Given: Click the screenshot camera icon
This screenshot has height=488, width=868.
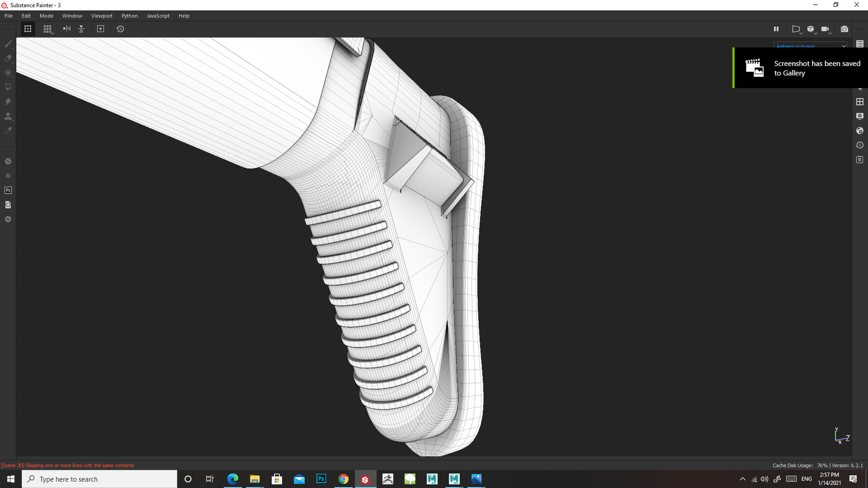Looking at the screenshot, I should (x=844, y=29).
